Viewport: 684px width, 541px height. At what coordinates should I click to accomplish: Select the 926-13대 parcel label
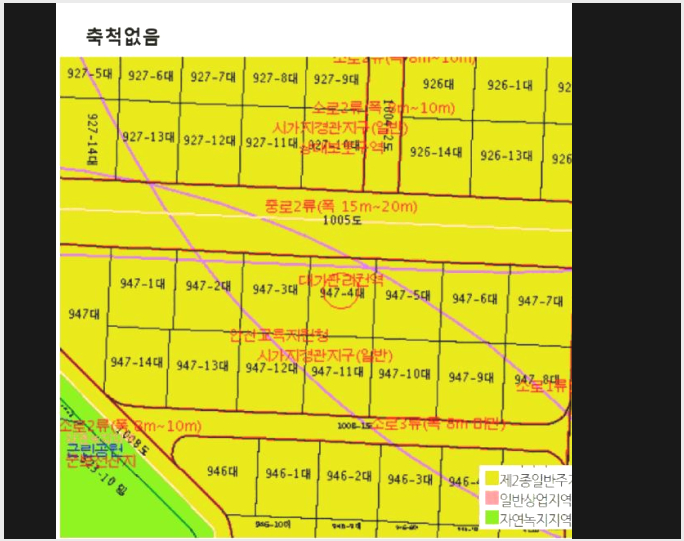pyautogui.click(x=506, y=155)
